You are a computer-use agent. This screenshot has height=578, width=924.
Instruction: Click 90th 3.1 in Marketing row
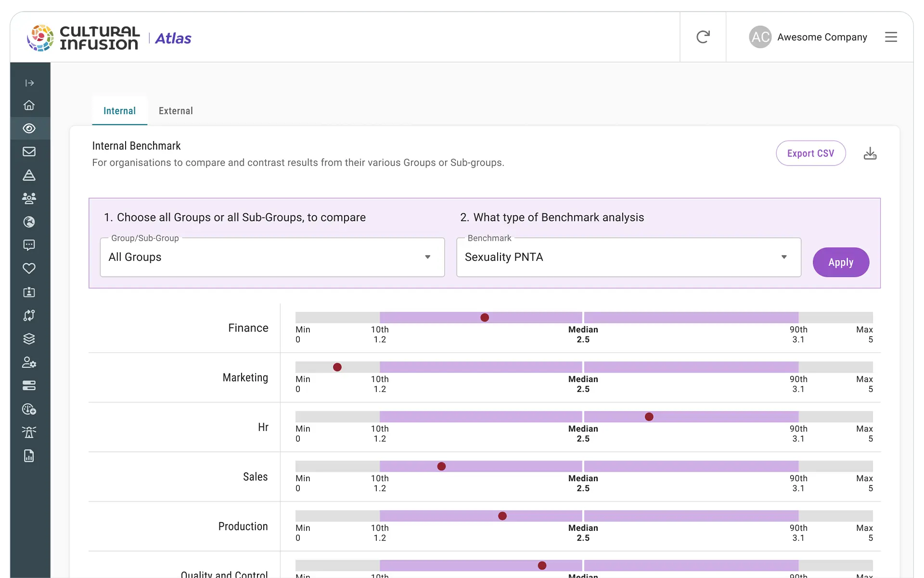[x=798, y=384]
